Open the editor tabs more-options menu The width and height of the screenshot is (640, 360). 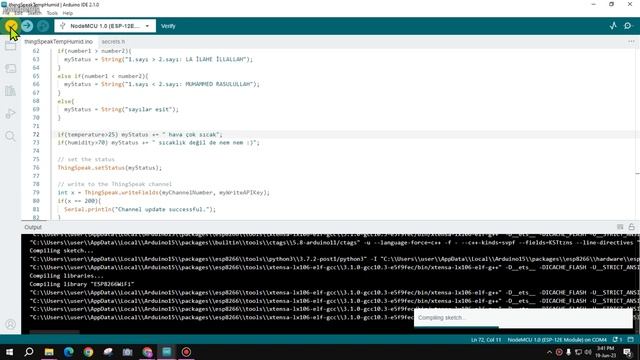[x=631, y=42]
